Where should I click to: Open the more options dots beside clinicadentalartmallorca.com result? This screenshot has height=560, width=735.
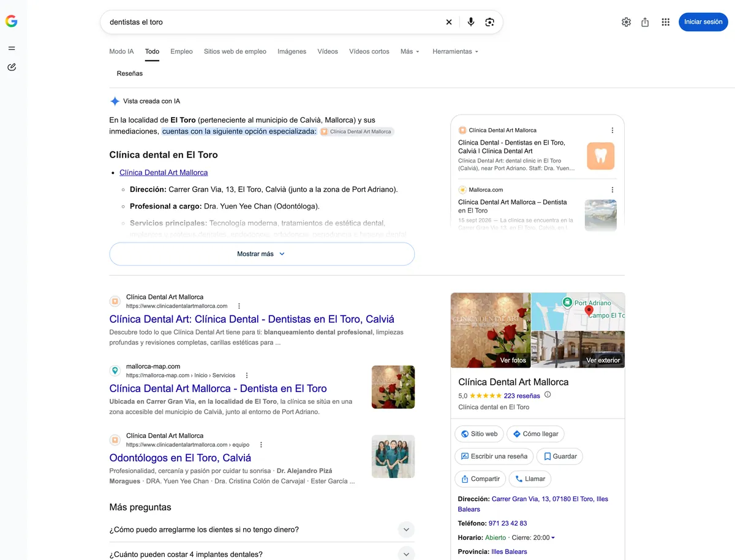click(239, 306)
